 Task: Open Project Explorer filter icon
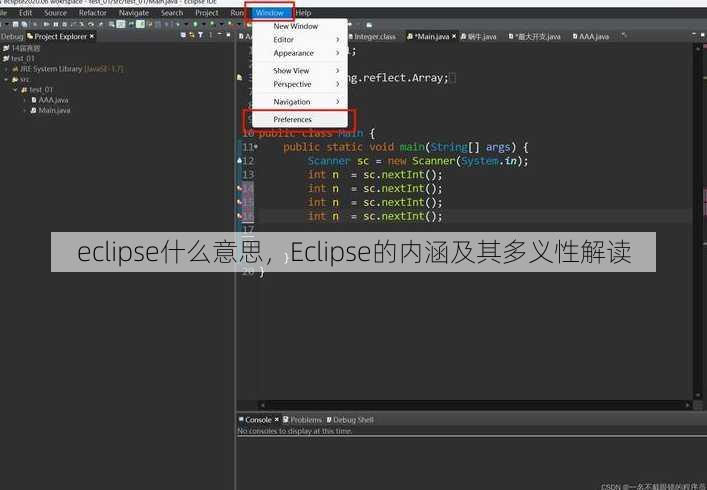(201, 35)
